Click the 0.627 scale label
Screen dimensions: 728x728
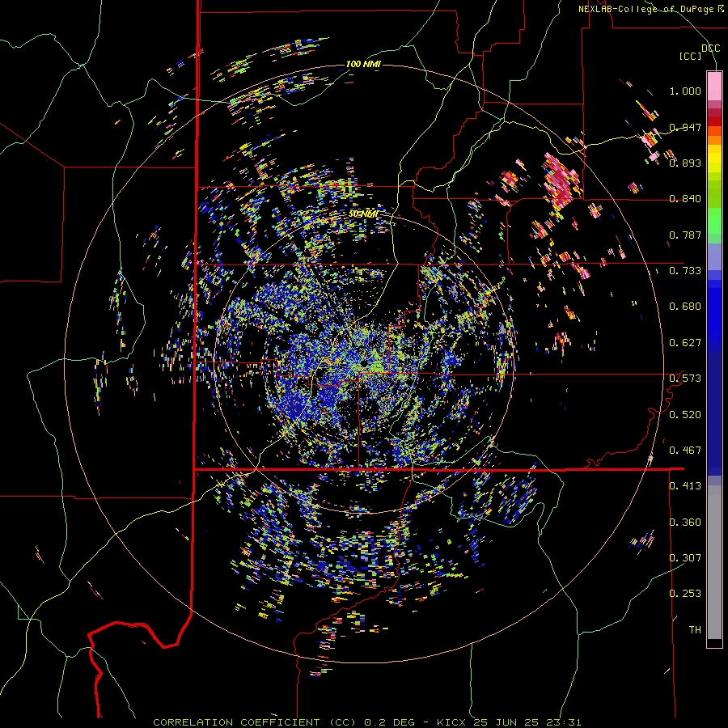(685, 343)
